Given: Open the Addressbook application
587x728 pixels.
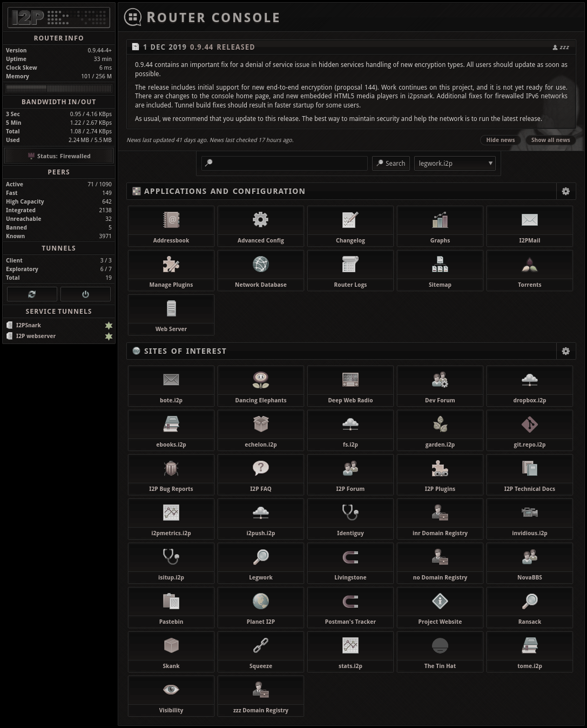Looking at the screenshot, I should [x=171, y=226].
